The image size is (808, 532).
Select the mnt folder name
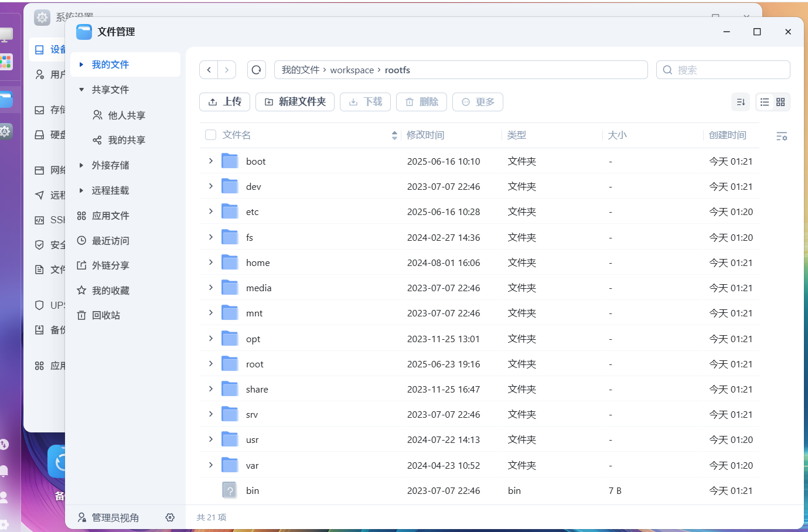click(254, 313)
